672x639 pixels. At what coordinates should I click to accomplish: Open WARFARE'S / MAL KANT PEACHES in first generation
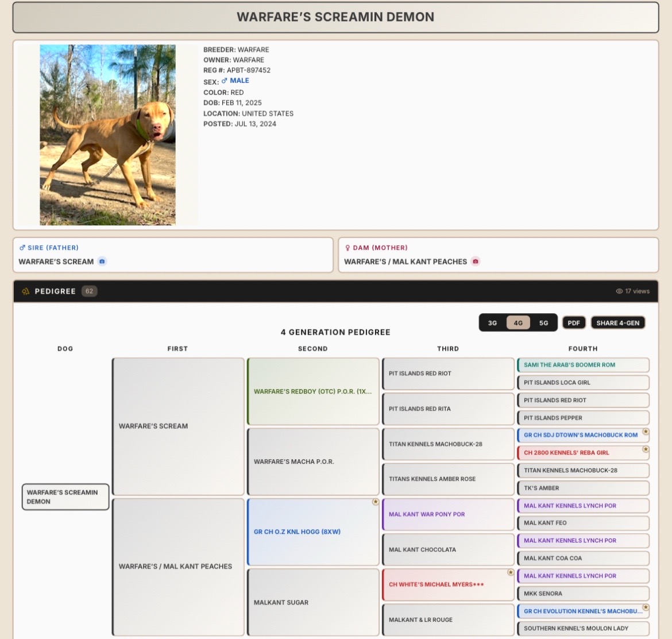[178, 567]
